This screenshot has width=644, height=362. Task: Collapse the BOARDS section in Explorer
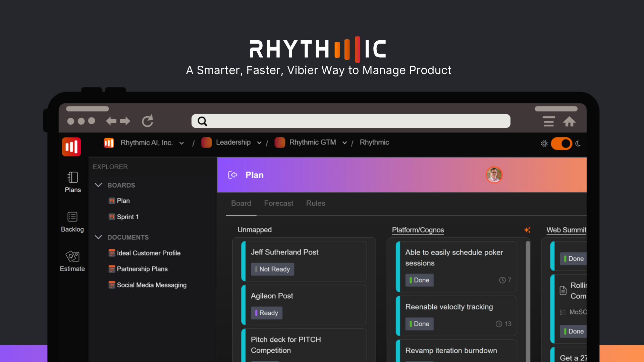98,185
